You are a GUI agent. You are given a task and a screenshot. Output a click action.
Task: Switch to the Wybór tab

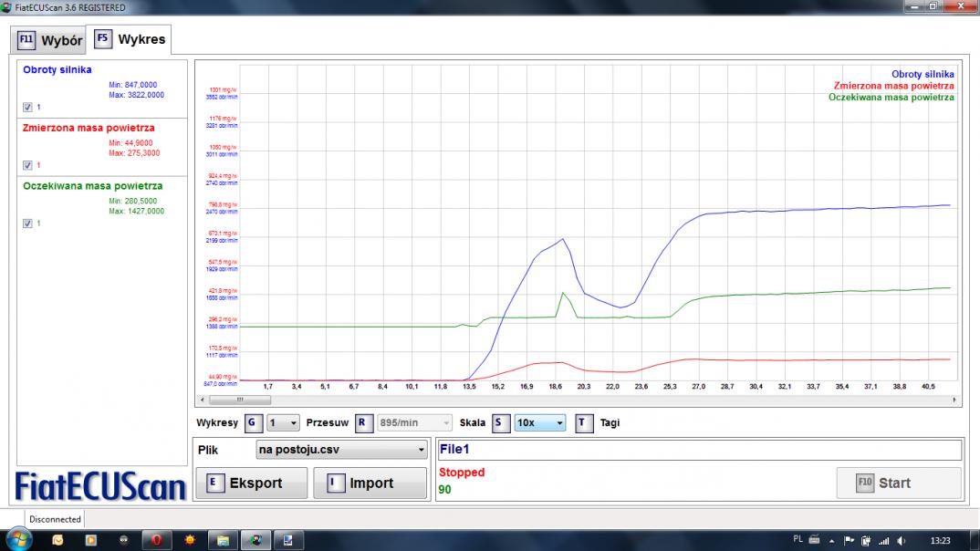point(48,41)
